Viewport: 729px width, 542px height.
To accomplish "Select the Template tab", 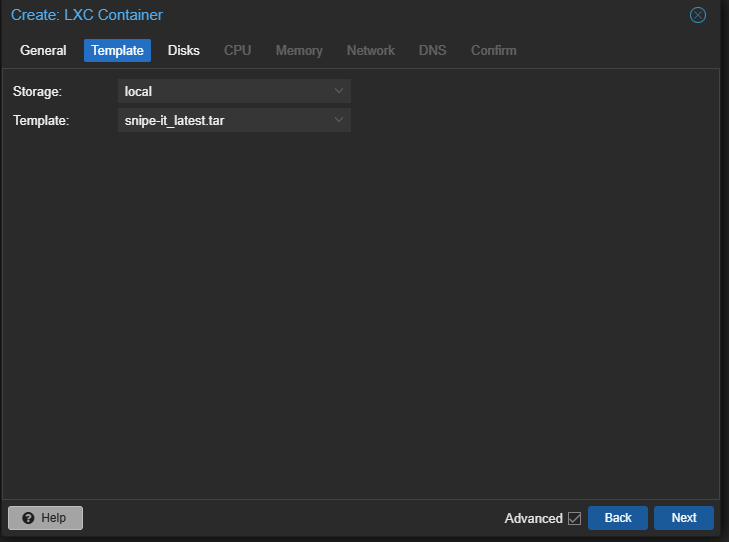I will click(x=117, y=50).
